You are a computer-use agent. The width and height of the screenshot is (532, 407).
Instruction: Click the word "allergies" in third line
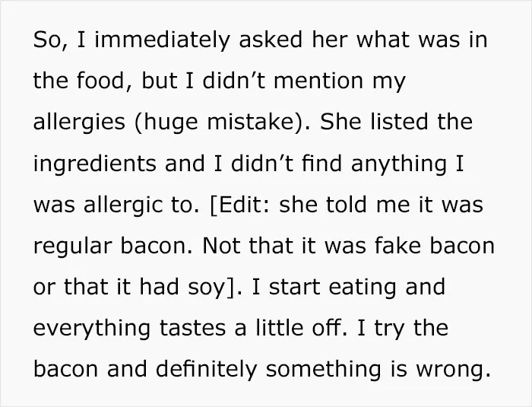79,122
